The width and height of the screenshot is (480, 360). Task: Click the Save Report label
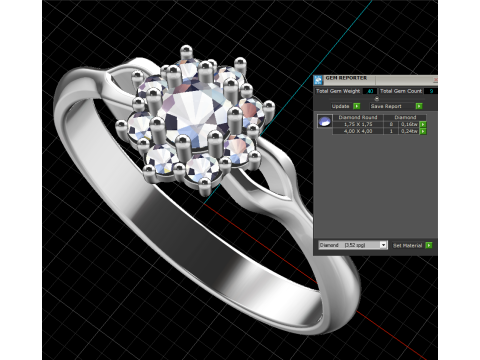point(386,106)
